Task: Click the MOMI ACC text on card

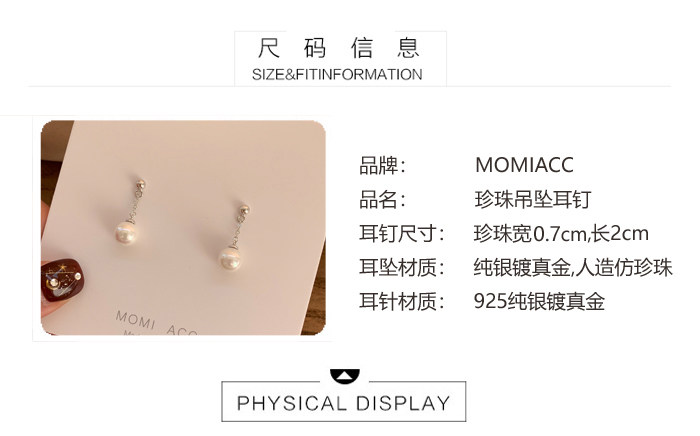Action: (156, 323)
